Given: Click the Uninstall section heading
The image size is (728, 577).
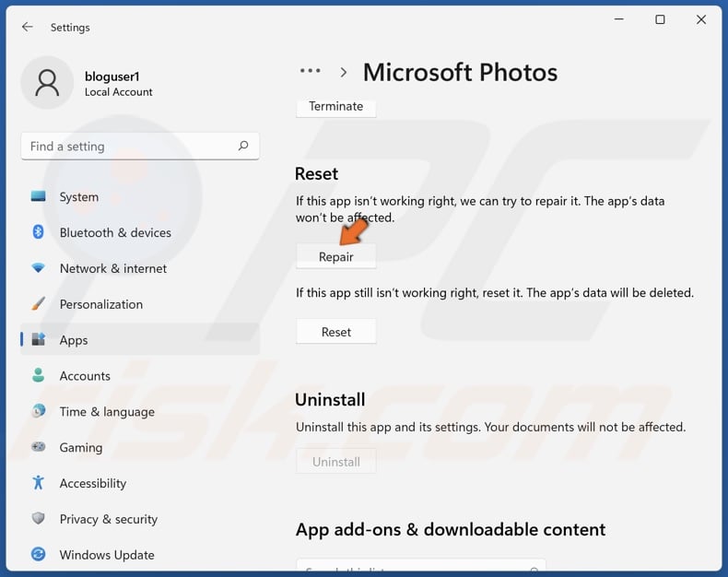Looking at the screenshot, I should (330, 399).
